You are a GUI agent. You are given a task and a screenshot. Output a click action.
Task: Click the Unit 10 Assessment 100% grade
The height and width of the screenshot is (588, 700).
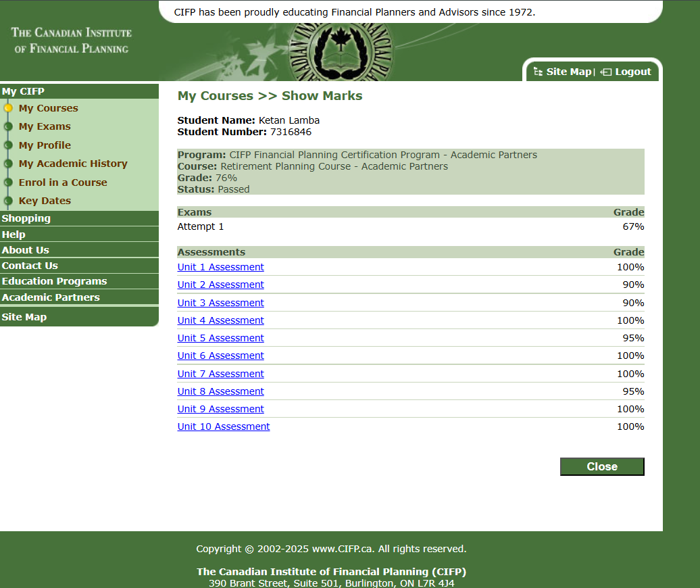pos(630,426)
